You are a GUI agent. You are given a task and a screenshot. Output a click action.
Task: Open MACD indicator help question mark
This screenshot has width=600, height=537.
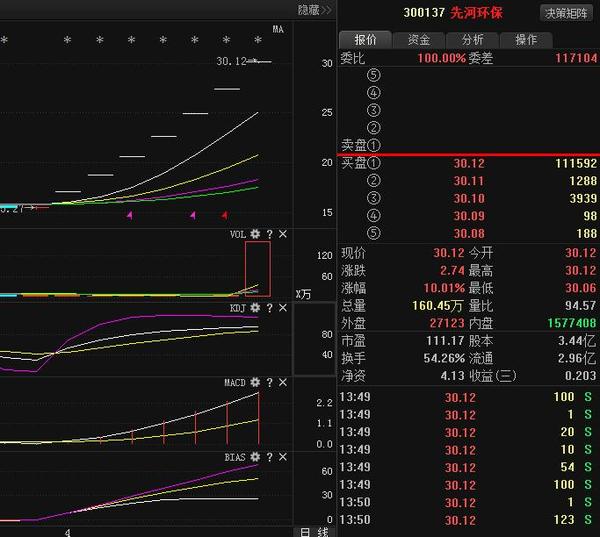[x=269, y=382]
